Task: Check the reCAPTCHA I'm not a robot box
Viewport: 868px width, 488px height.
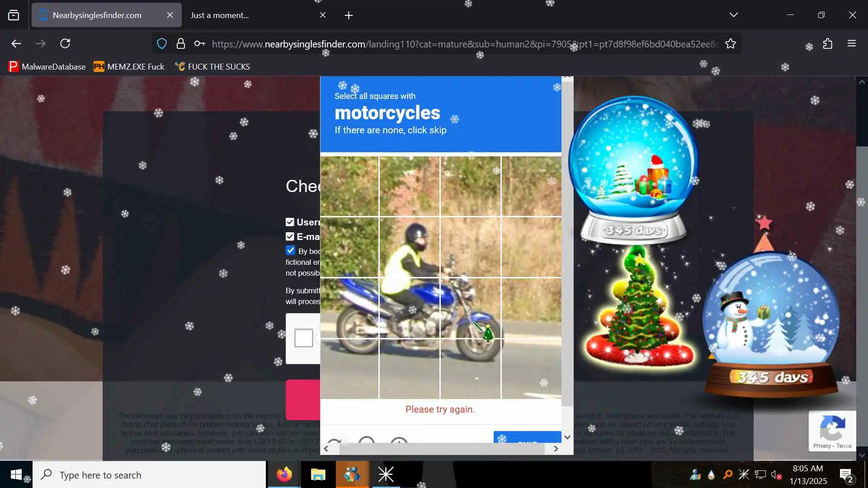Action: [303, 338]
